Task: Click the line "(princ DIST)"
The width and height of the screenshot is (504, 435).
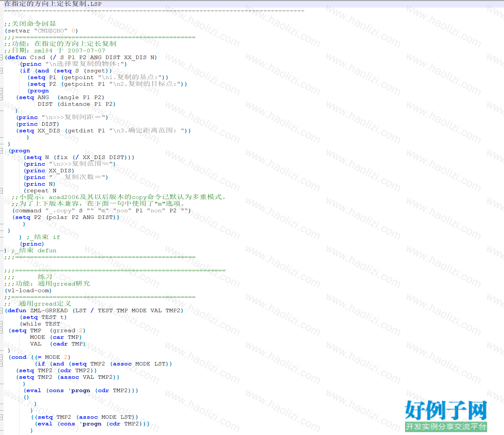Action: point(38,124)
